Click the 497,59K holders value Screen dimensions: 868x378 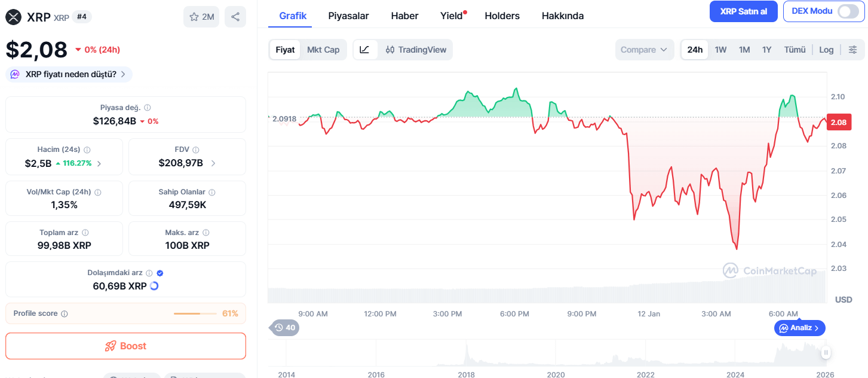pyautogui.click(x=188, y=205)
